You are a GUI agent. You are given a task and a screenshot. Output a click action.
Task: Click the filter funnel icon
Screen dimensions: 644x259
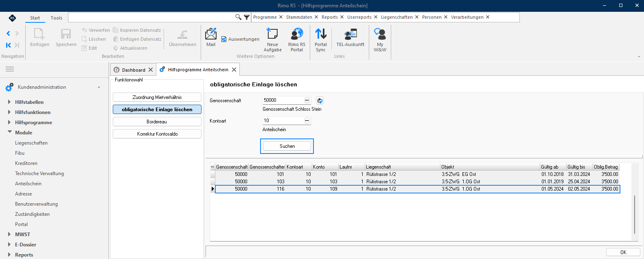(x=246, y=17)
